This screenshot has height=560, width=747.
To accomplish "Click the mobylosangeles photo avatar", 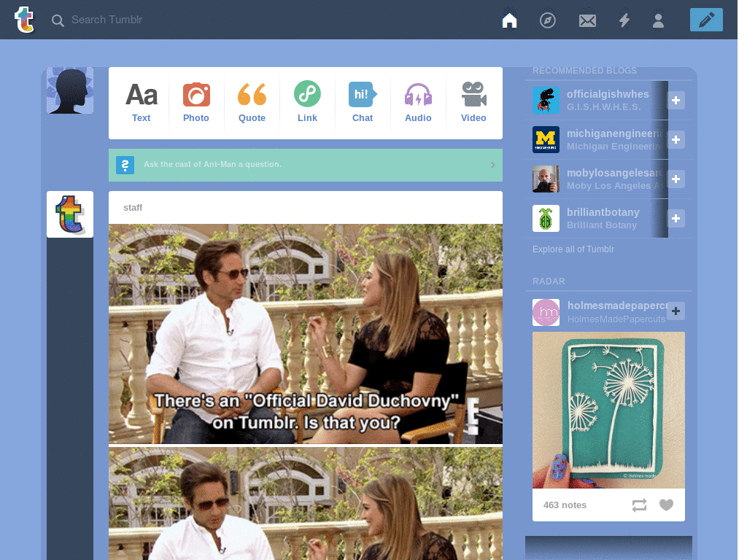I will (546, 179).
